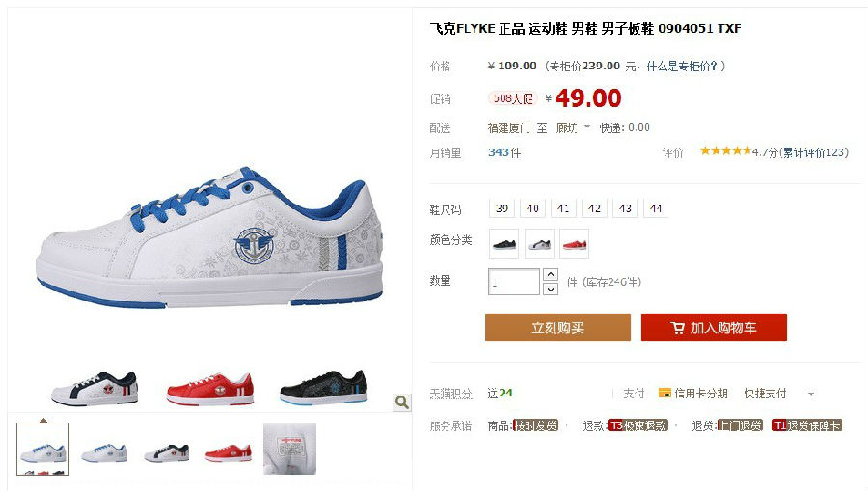The image size is (868, 491).
Task: Increase quantity with the up arrow
Action: pos(551,275)
